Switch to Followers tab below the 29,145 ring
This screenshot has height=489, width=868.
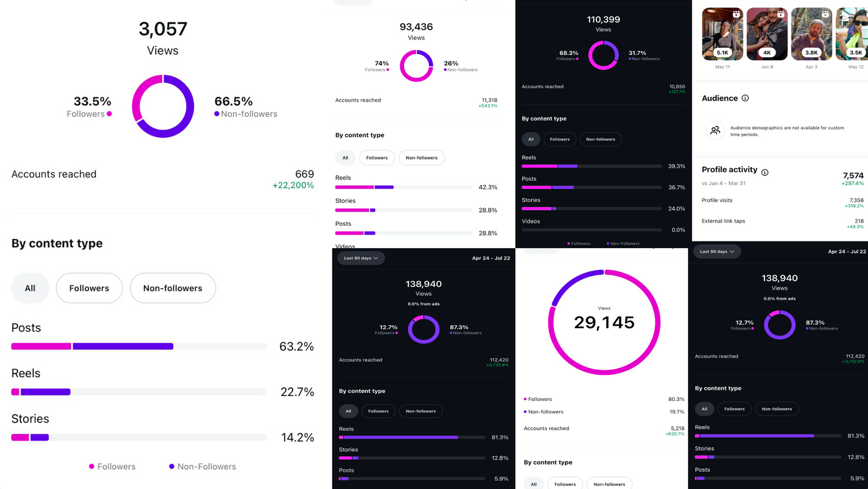[565, 484]
